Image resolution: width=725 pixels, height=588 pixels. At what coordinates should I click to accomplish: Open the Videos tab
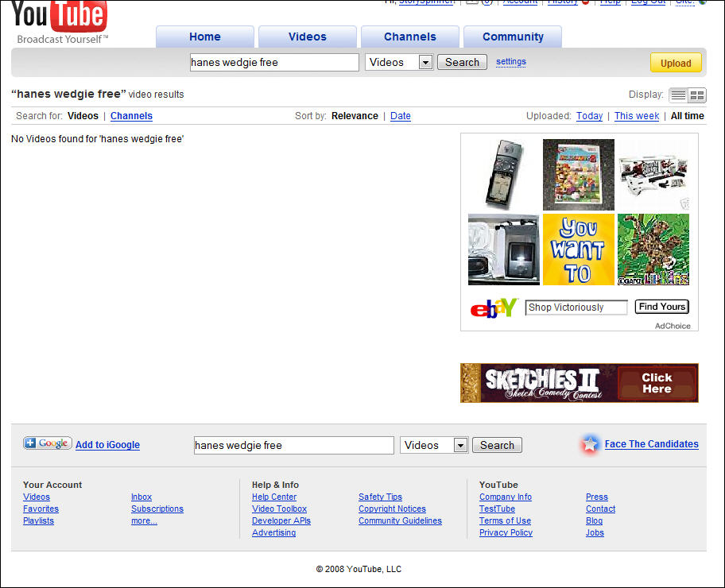pyautogui.click(x=308, y=37)
